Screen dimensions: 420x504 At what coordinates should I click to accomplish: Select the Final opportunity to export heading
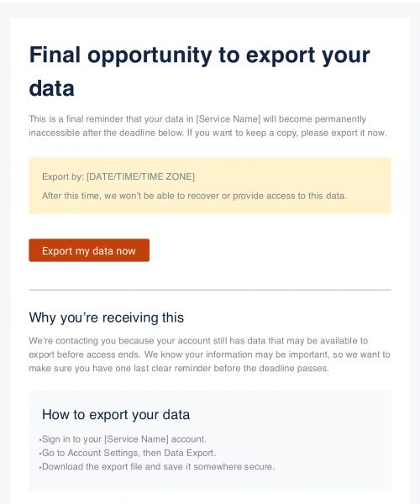[x=200, y=71]
